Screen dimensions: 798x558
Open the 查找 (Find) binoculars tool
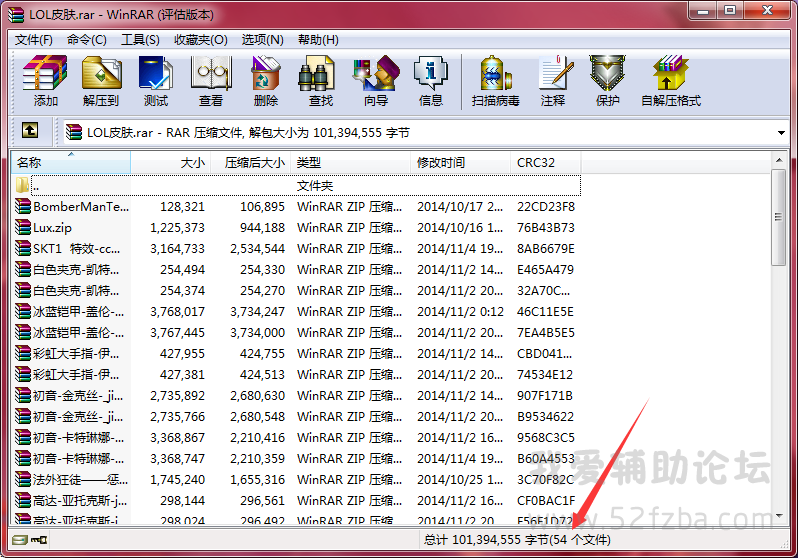coord(321,81)
